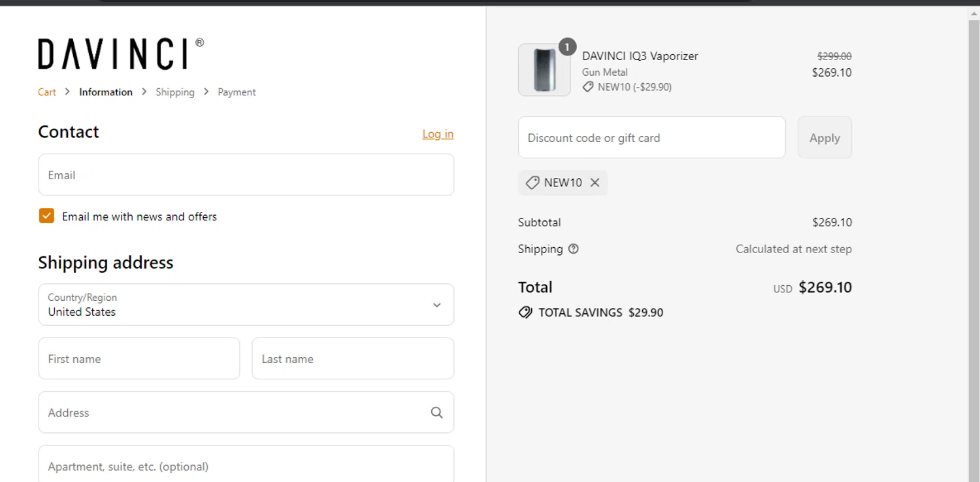Click the discount tag icon under Gun Metal
The height and width of the screenshot is (482, 980).
tap(588, 87)
